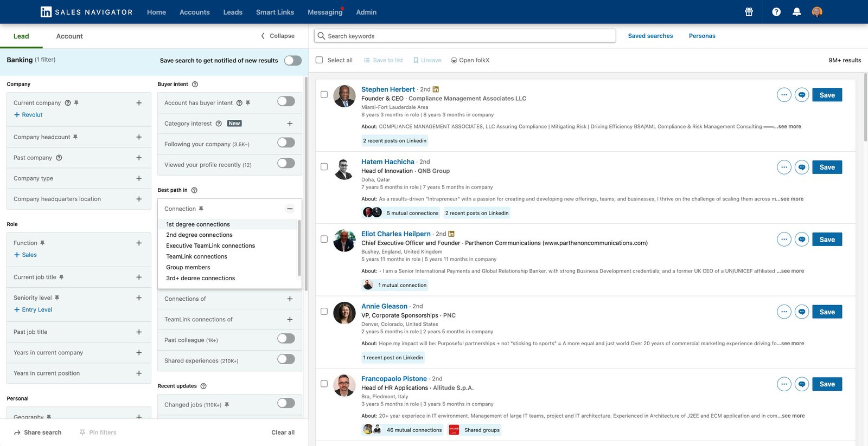Open the help question mark icon
The image size is (868, 446).
coord(776,12)
